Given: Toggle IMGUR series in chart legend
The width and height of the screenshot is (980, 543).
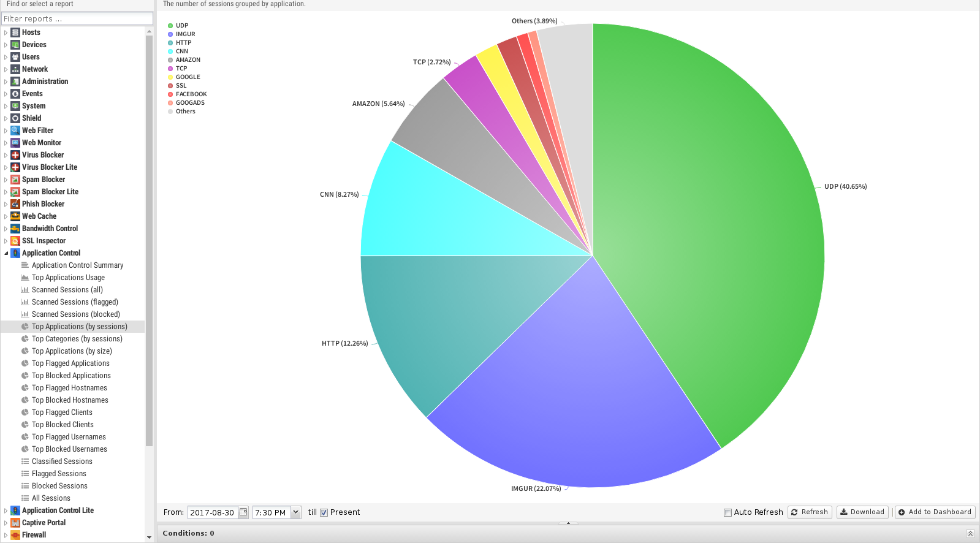Looking at the screenshot, I should [181, 34].
